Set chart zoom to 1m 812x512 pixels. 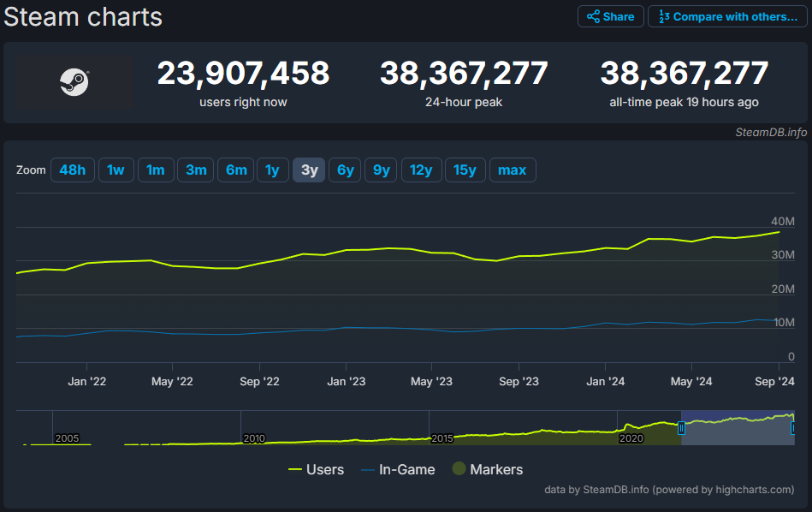(156, 170)
